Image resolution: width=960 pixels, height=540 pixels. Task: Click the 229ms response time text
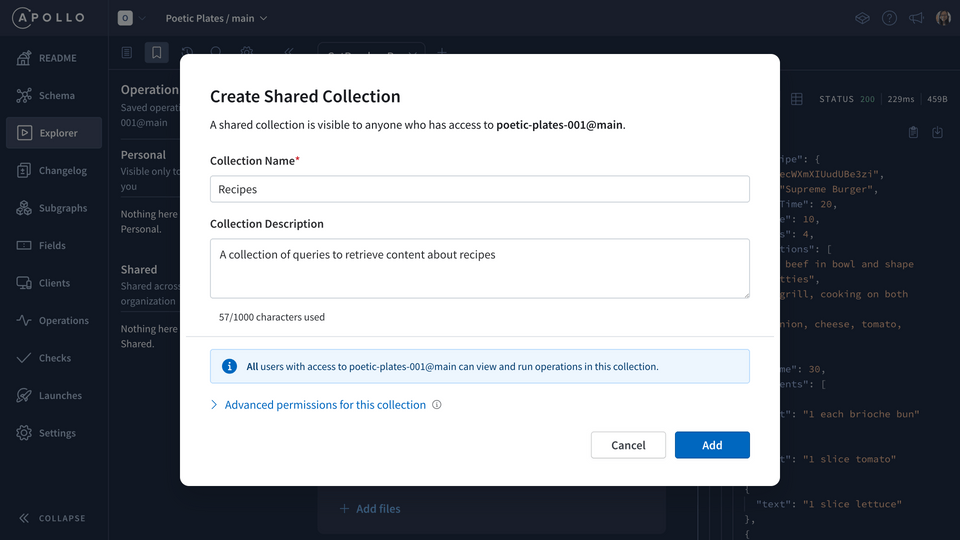click(901, 99)
